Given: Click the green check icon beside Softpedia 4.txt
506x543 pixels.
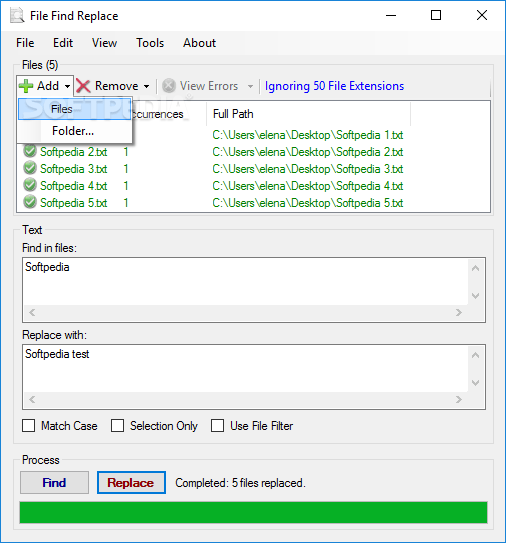Looking at the screenshot, I should pyautogui.click(x=30, y=185).
